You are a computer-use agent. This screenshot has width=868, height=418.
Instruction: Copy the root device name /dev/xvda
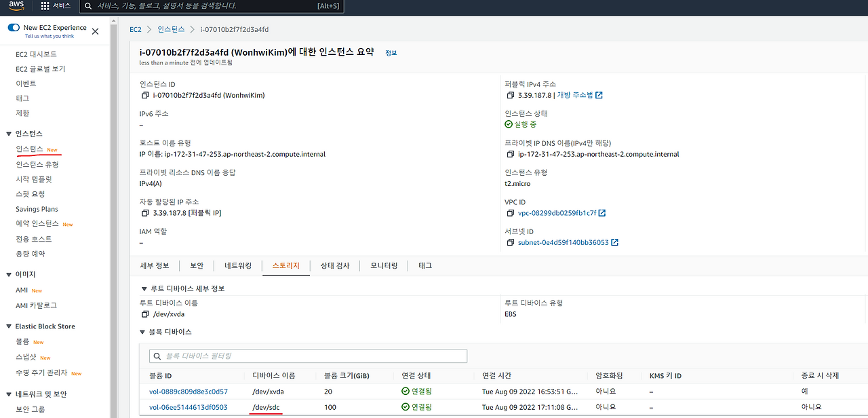pos(145,314)
